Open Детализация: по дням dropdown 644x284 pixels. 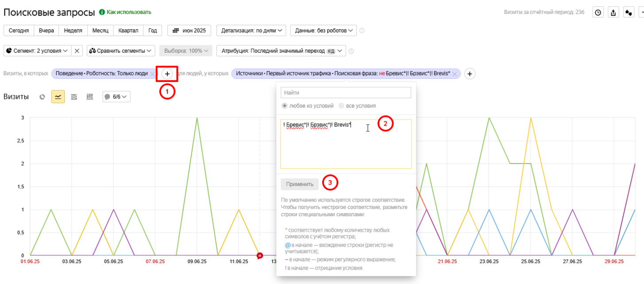click(251, 31)
